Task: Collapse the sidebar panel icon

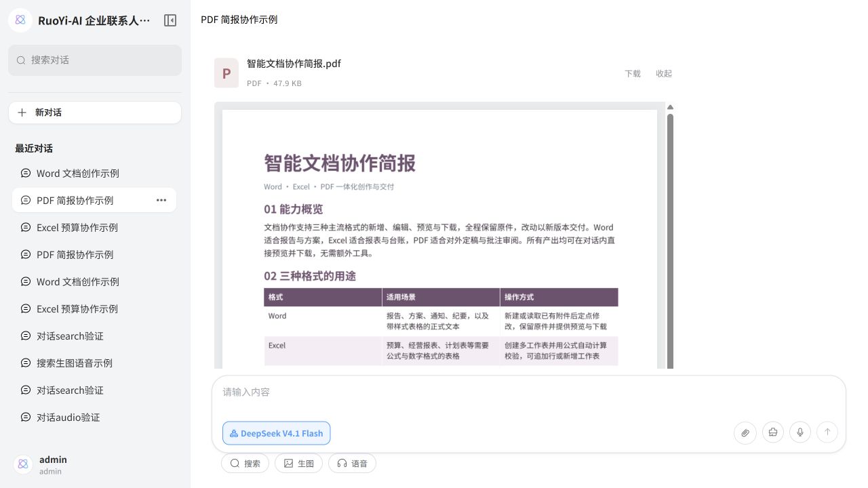Action: tap(170, 20)
